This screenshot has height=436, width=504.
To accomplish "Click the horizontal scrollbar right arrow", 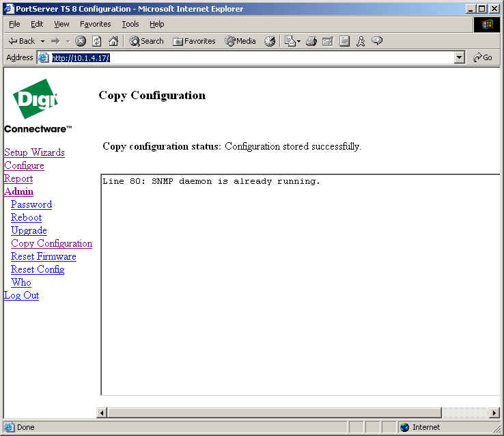I will (x=494, y=413).
